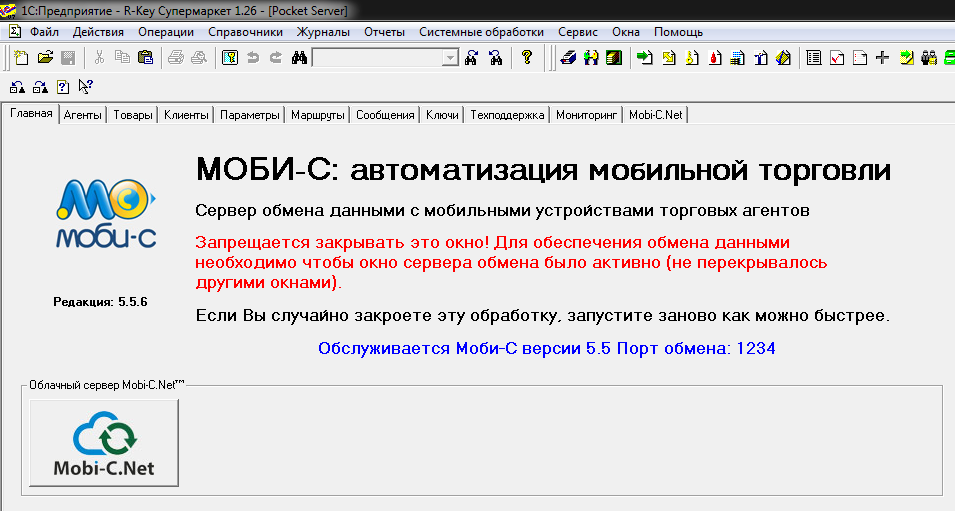Screen dimensions: 955x511
Task: Click the plus sign toolbar icon
Action: point(883,58)
